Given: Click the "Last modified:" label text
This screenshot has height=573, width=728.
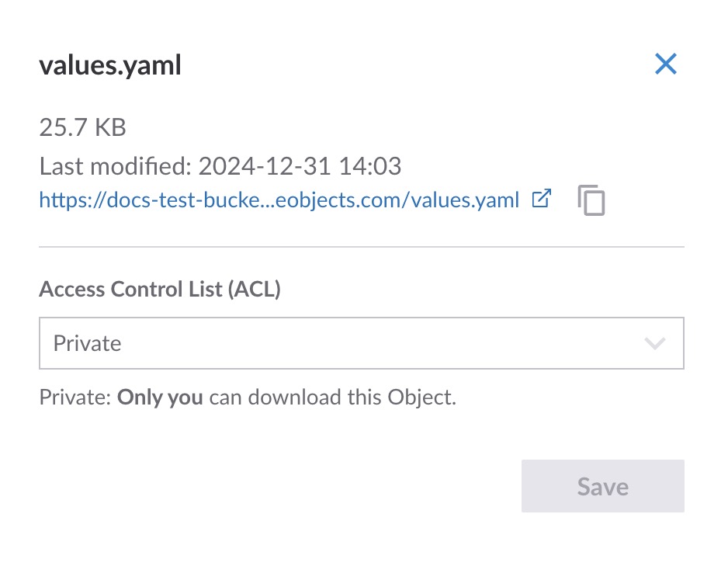Looking at the screenshot, I should coord(115,166).
